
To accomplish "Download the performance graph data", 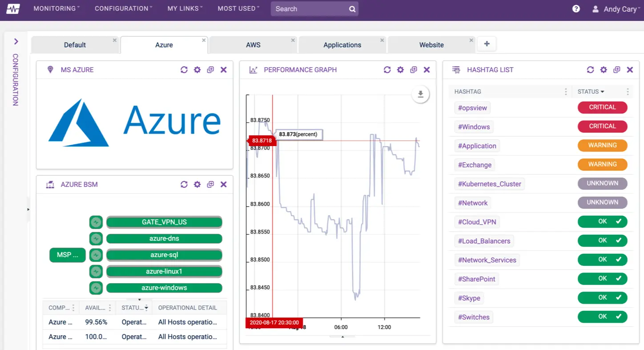I will [x=420, y=94].
